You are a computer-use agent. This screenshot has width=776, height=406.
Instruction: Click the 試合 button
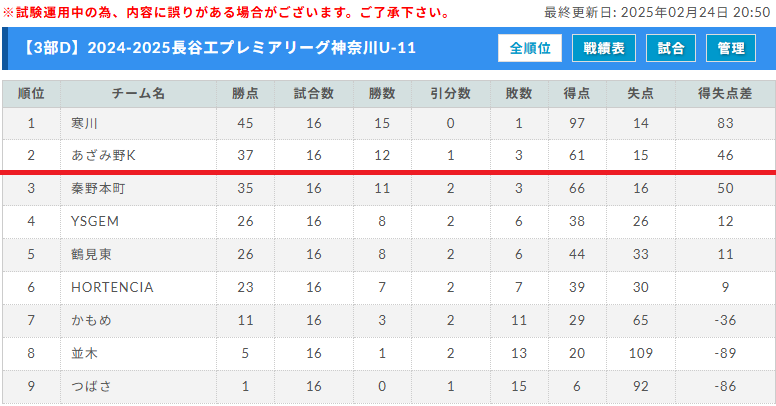coord(671,48)
